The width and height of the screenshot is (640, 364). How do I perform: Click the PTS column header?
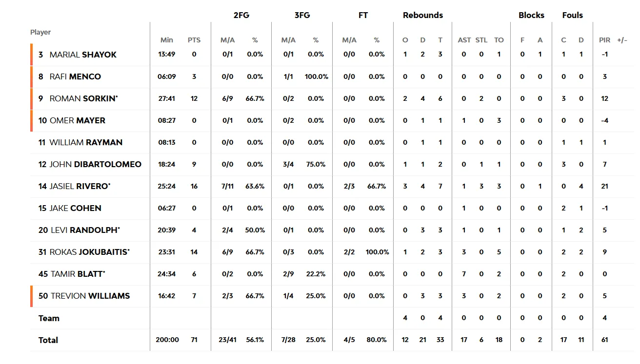pos(194,40)
